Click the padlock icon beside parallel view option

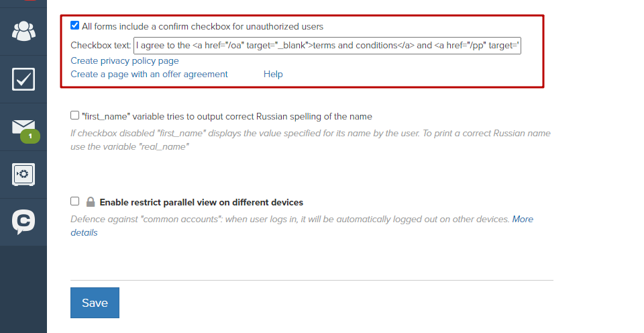[x=91, y=202]
